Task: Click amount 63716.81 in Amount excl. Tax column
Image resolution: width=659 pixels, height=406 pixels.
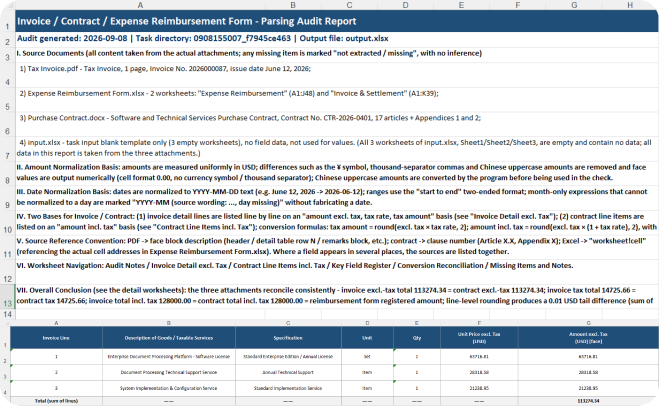Action: [588, 356]
